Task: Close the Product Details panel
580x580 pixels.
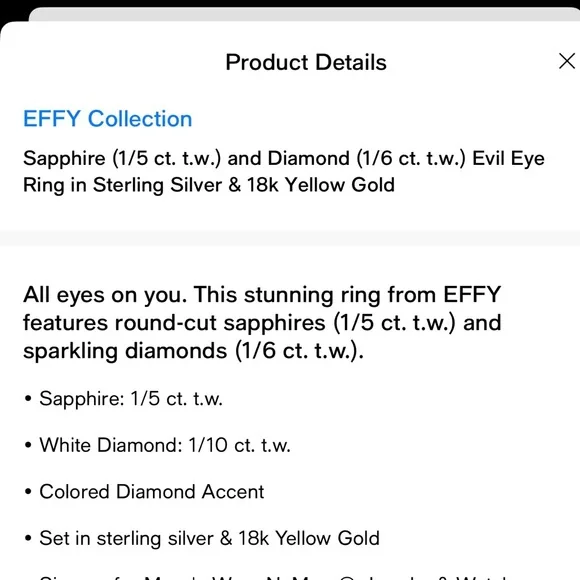Action: tap(567, 61)
